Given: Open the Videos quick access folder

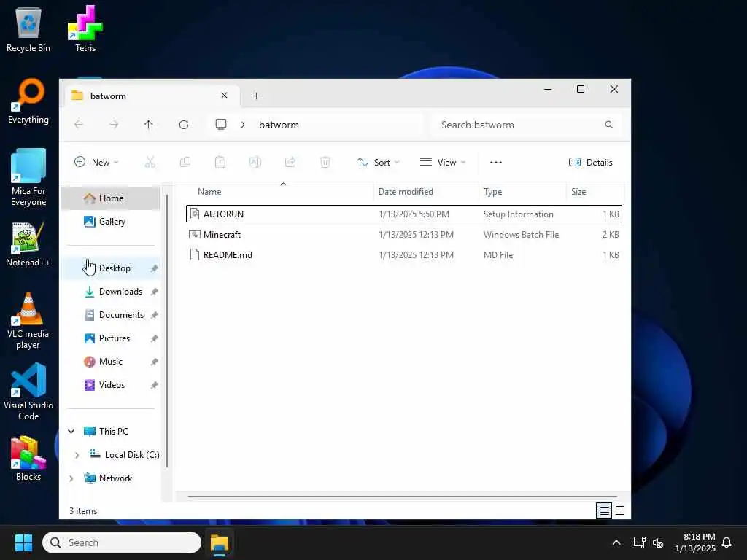Looking at the screenshot, I should [111, 385].
